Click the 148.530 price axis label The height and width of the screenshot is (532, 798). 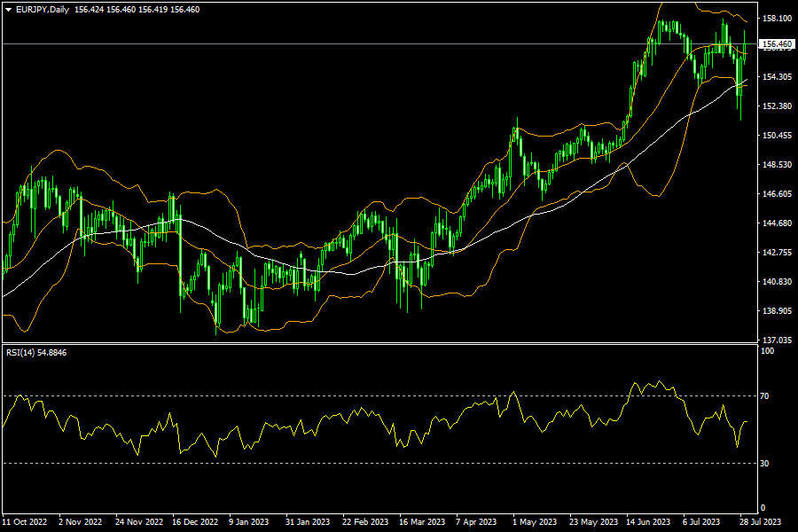[777, 164]
